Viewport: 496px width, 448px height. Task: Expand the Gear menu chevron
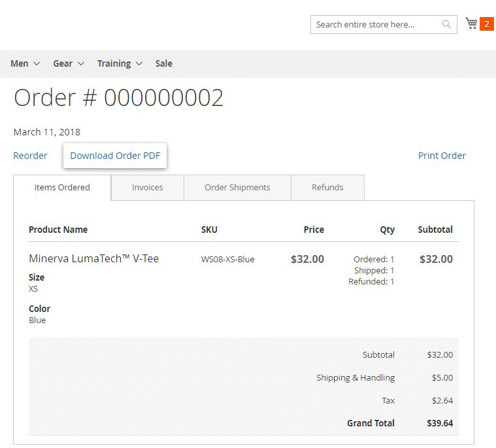(x=81, y=63)
